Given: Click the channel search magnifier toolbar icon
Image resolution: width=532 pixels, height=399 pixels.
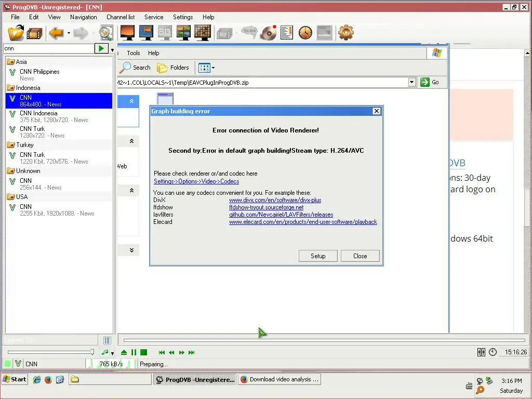Looking at the screenshot, I should (105, 33).
